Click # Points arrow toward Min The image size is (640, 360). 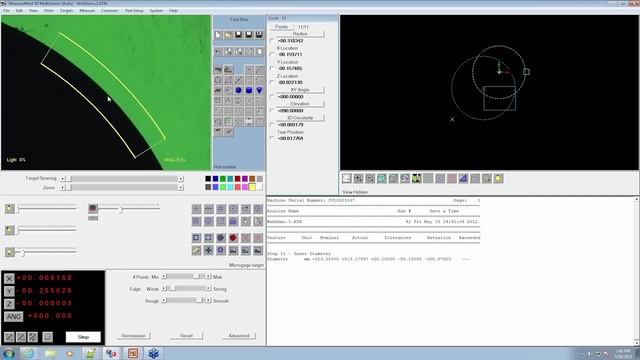point(164,276)
